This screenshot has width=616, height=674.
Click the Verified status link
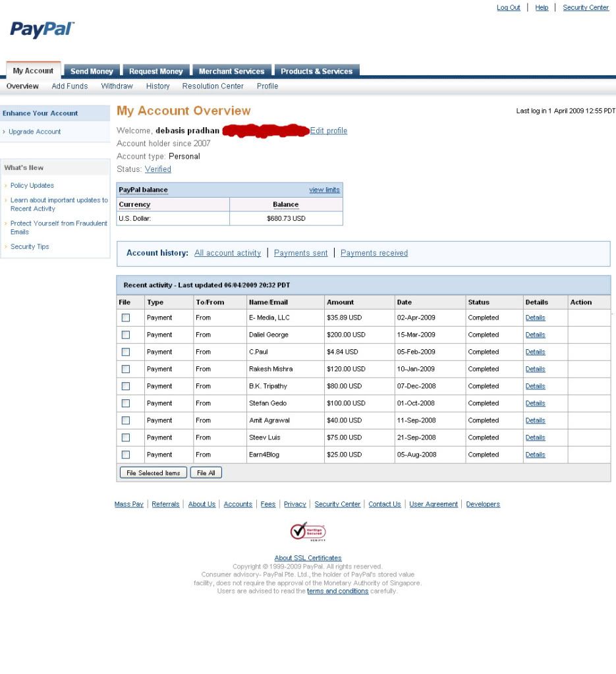click(x=157, y=169)
